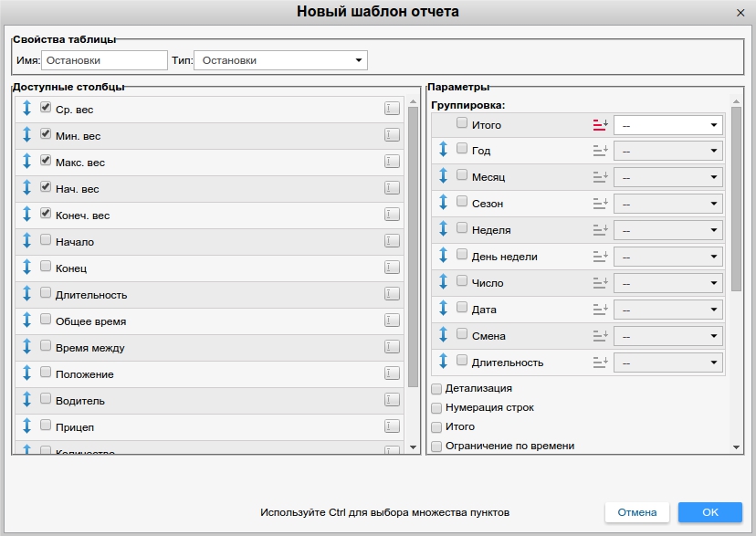Open the Тип dropdown showing Остановки
The image size is (756, 536).
click(x=281, y=60)
